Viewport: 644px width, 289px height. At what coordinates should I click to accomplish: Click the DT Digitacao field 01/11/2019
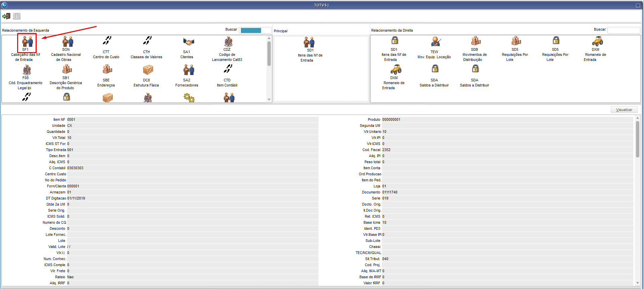click(192, 198)
